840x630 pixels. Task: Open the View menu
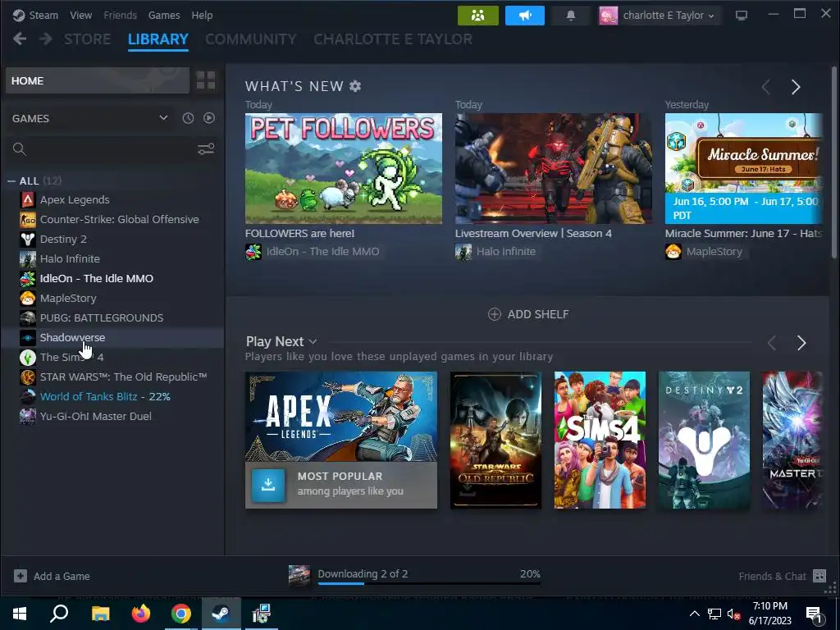point(80,15)
